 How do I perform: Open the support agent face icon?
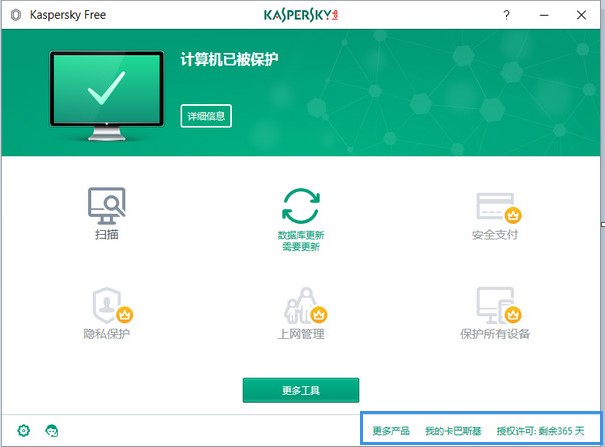[x=52, y=430]
